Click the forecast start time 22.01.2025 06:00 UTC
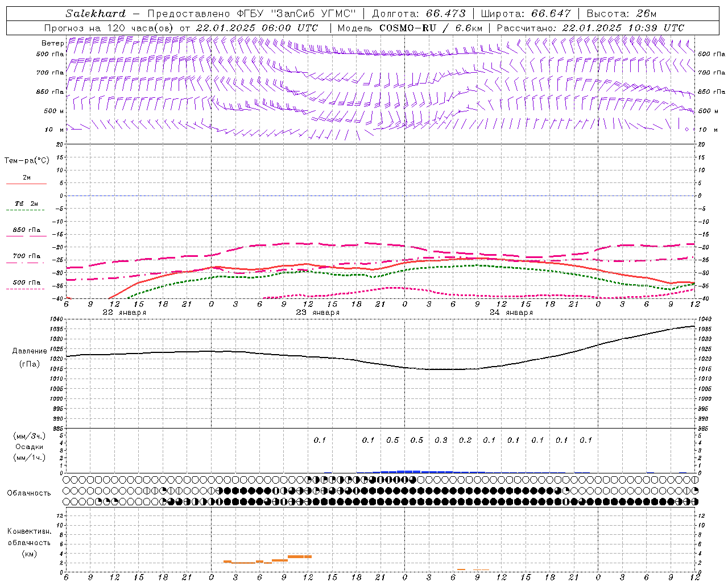 point(257,28)
